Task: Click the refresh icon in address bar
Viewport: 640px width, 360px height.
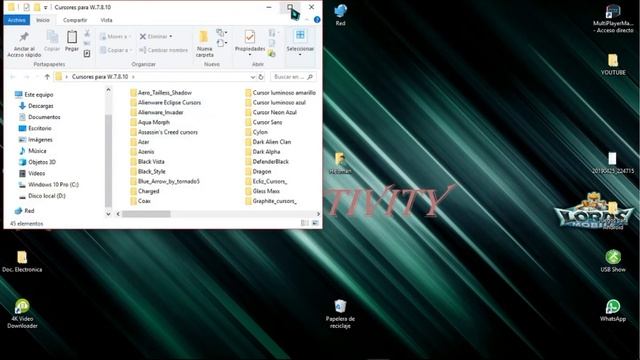Action: tap(261, 77)
